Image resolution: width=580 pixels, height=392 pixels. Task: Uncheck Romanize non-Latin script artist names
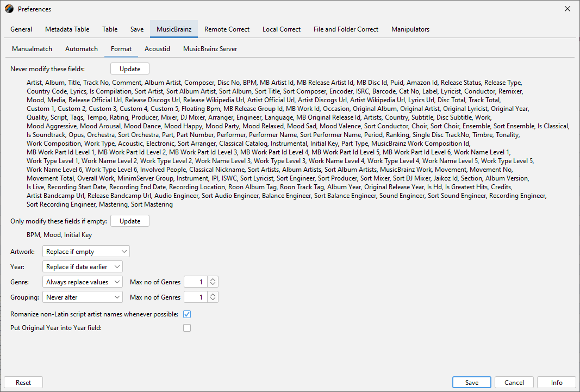[x=187, y=314]
